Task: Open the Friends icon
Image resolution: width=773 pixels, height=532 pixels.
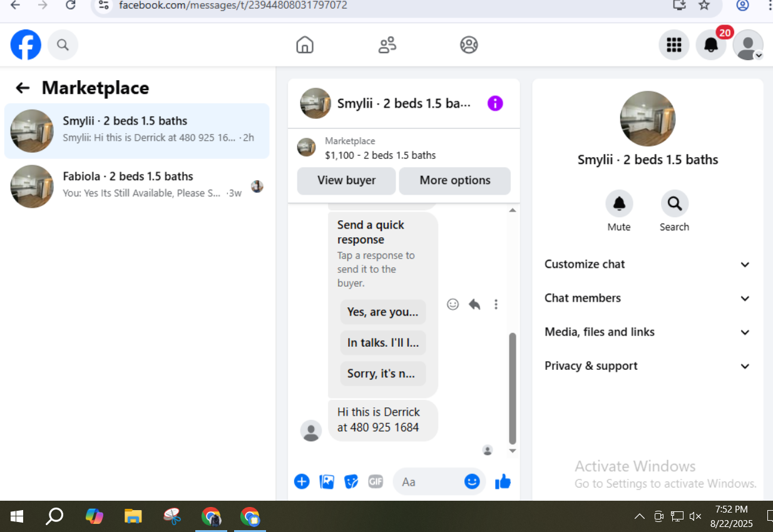Action: click(x=387, y=45)
